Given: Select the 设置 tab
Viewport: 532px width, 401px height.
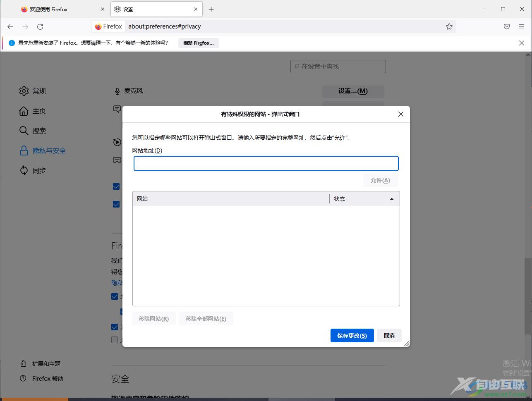Looking at the screenshot, I should click(156, 9).
